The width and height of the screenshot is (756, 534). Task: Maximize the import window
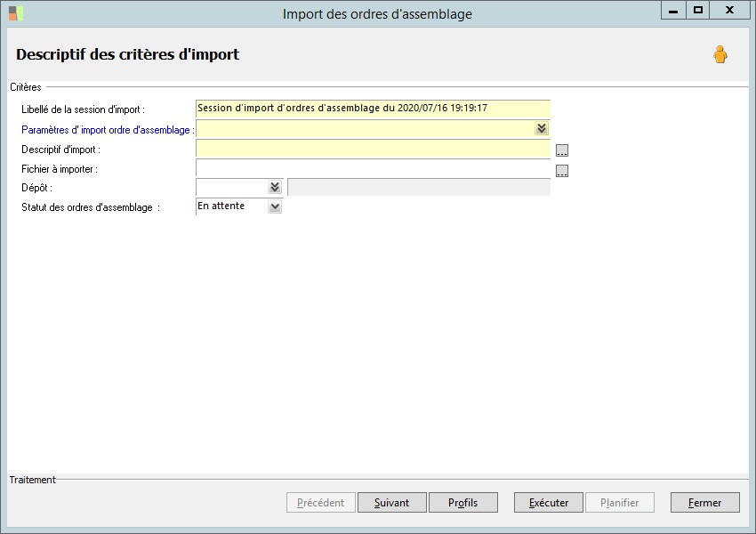(x=697, y=10)
